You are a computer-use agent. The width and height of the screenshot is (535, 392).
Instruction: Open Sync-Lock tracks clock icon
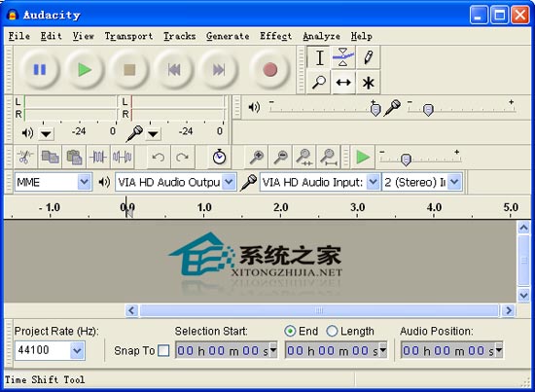219,158
